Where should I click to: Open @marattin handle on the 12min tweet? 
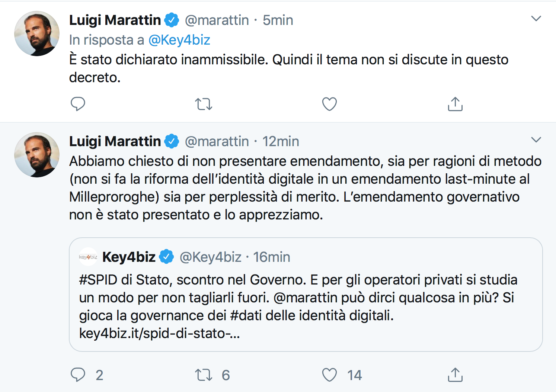tap(217, 141)
